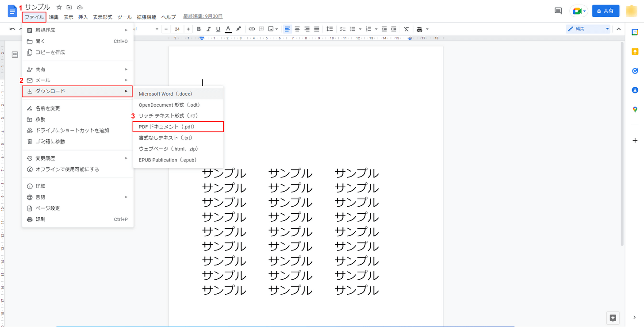Insert a checklist
The image size is (644, 327).
[x=343, y=29]
